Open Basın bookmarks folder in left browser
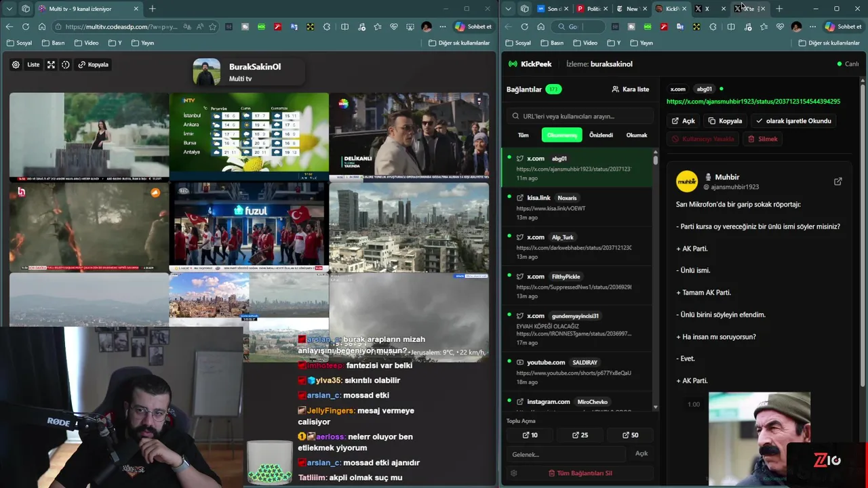This screenshot has height=488, width=868. pyautogui.click(x=53, y=43)
